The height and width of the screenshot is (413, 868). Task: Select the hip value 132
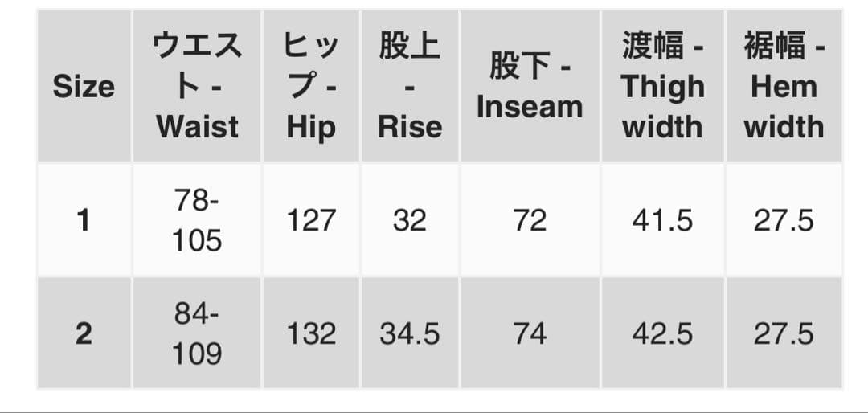point(311,333)
